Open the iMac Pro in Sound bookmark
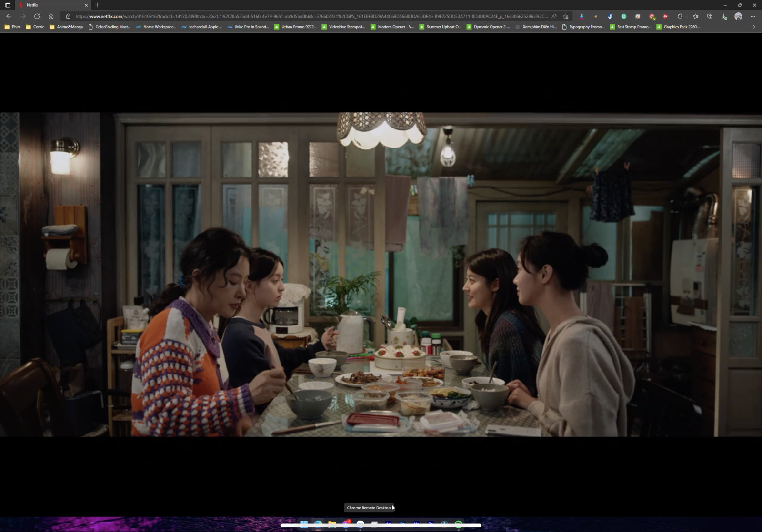Screen dimensions: 762x532 click(248, 27)
